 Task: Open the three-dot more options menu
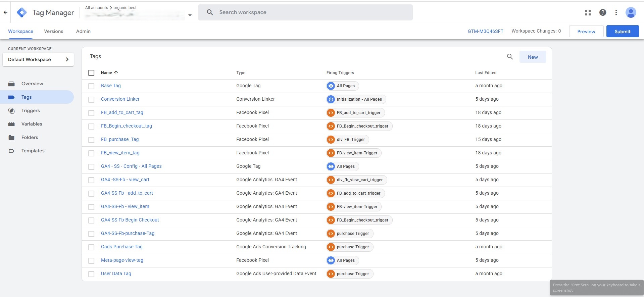[616, 12]
